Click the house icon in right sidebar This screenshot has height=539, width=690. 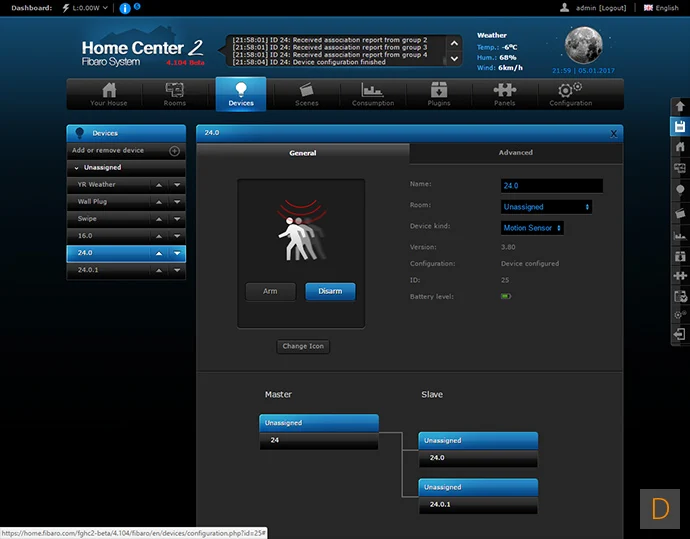pos(680,147)
